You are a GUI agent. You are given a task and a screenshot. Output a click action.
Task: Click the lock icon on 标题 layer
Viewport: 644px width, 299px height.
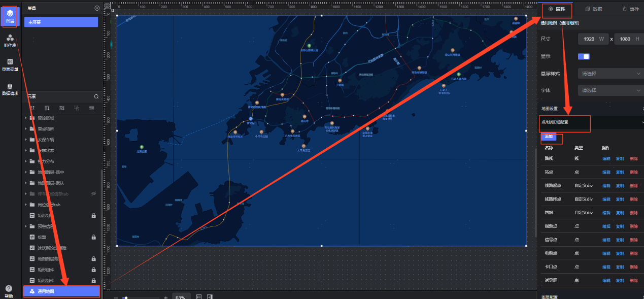93,237
